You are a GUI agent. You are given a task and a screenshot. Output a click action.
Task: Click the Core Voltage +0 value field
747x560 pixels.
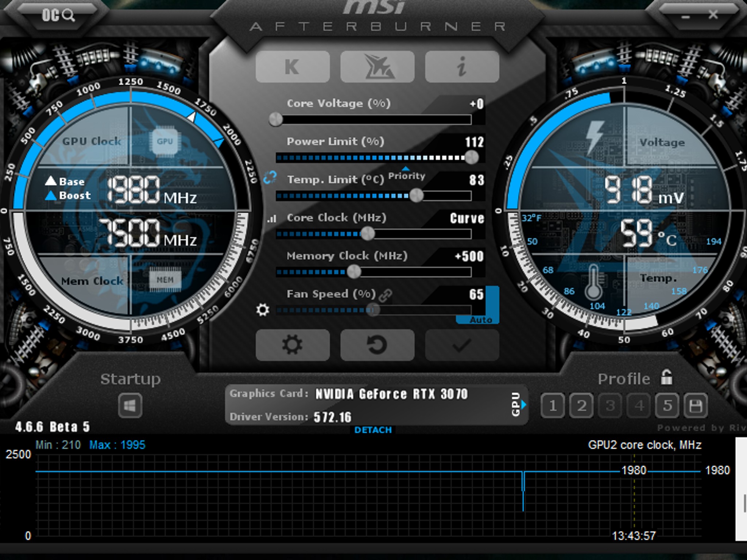click(476, 104)
